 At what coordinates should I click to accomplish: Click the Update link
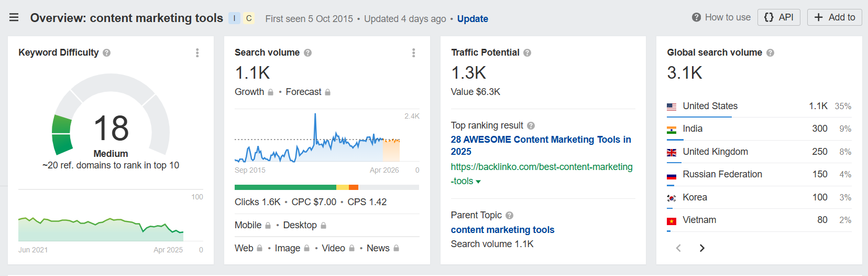pos(473,19)
